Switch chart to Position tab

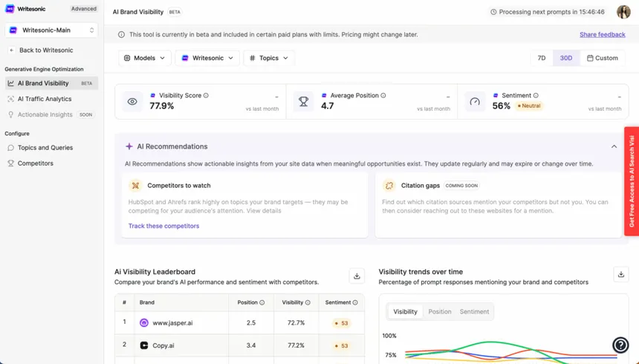pyautogui.click(x=440, y=312)
